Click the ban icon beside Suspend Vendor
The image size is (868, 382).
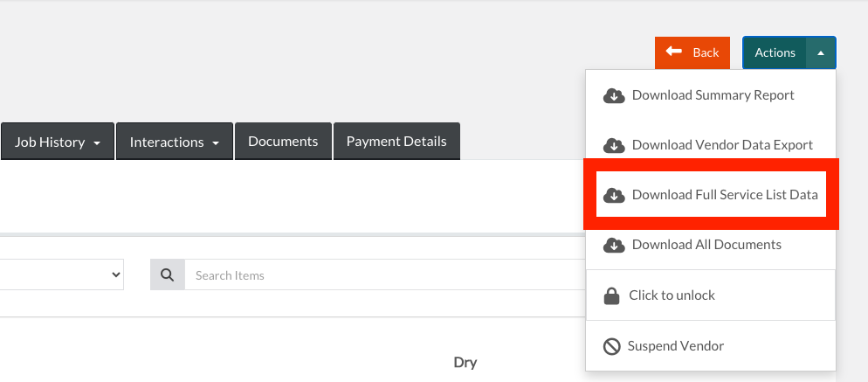point(612,346)
